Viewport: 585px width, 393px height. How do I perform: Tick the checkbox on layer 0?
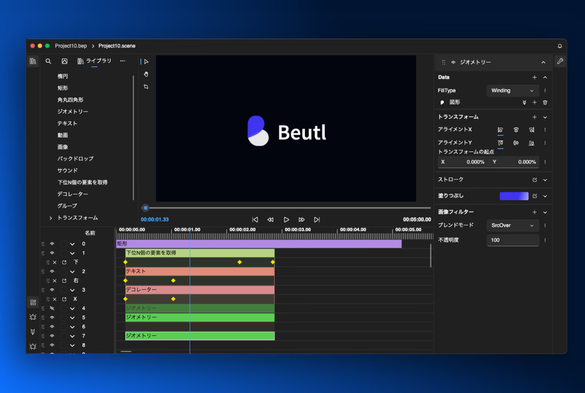(x=63, y=244)
